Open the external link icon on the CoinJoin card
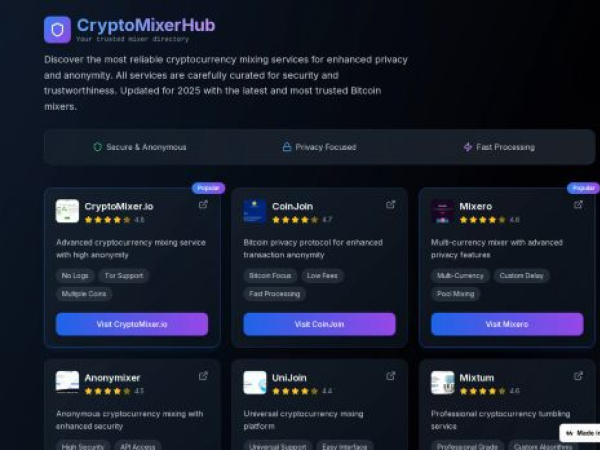This screenshot has width=600, height=450. point(391,205)
